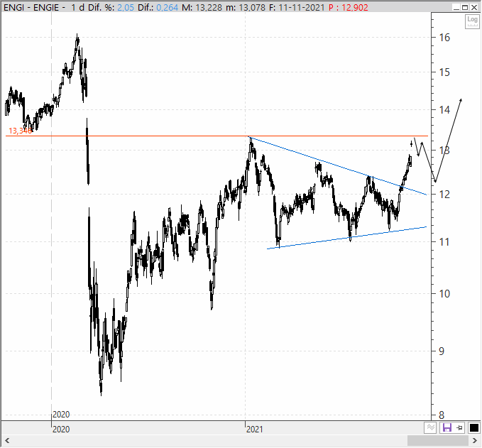Pin the chart with the pushpin icon
Image resolution: width=482 pixels, height=448 pixels.
[459, 427]
